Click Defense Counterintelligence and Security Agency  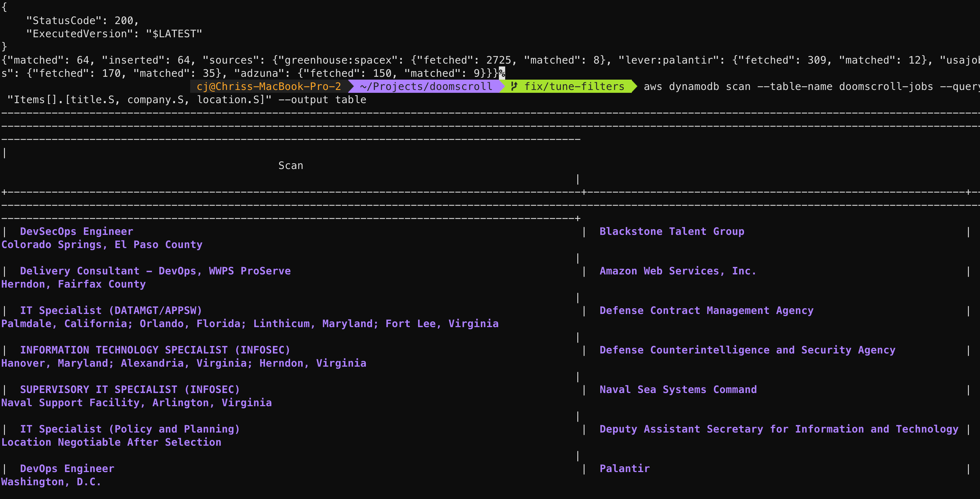coord(747,350)
